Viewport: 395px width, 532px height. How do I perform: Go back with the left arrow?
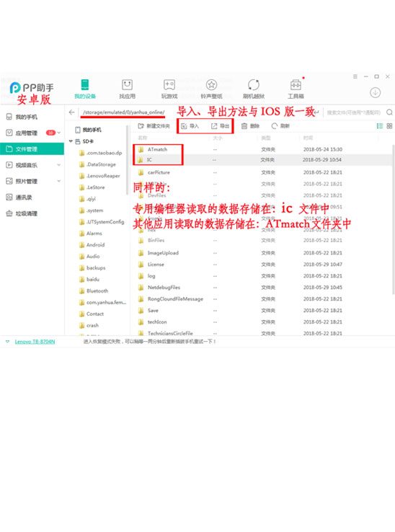pyautogui.click(x=71, y=112)
